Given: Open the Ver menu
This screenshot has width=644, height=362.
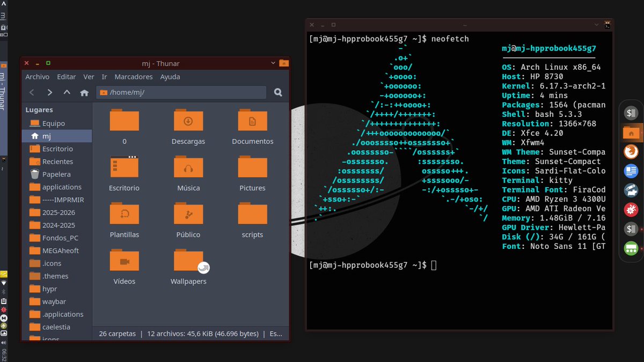Looking at the screenshot, I should pyautogui.click(x=89, y=77).
